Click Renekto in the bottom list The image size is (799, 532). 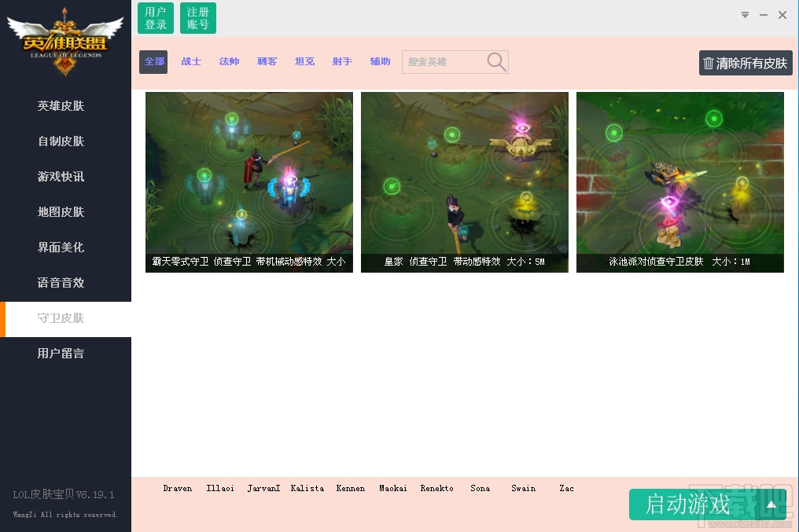tap(436, 488)
